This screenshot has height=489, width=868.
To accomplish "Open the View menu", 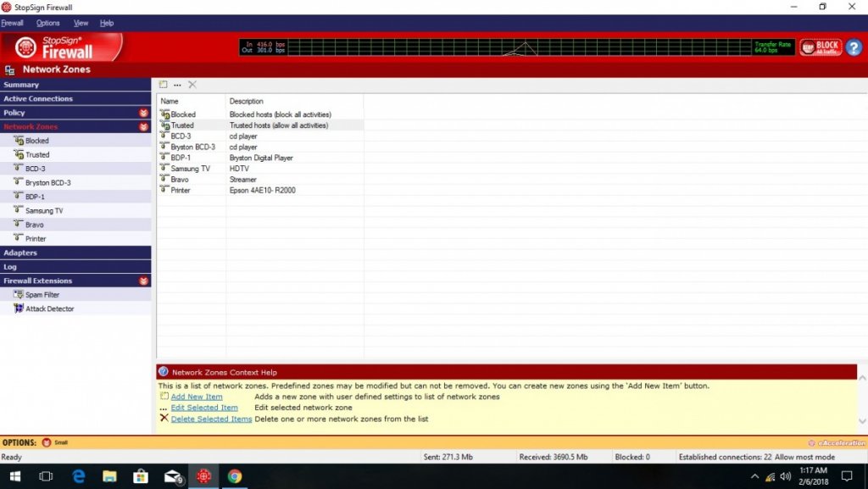I will point(81,23).
